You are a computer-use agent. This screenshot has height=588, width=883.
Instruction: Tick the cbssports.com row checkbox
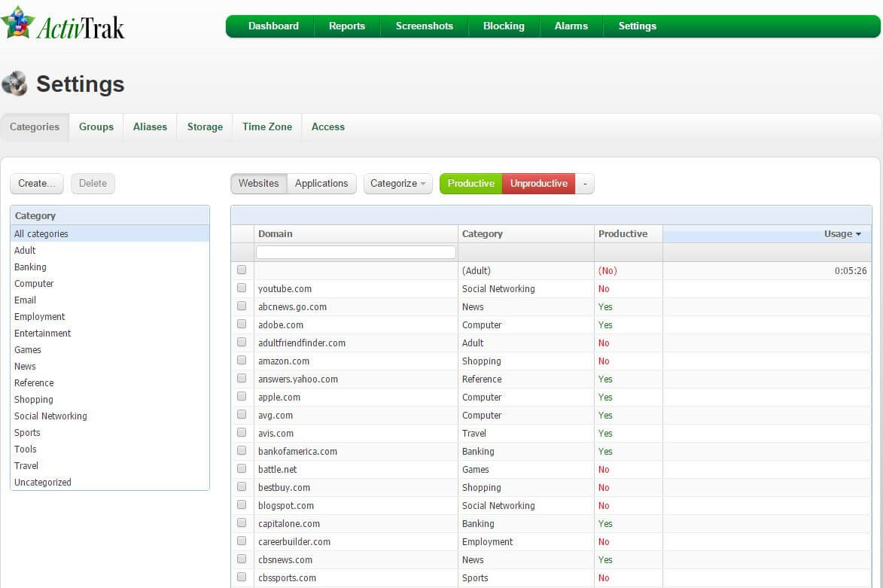click(x=242, y=577)
